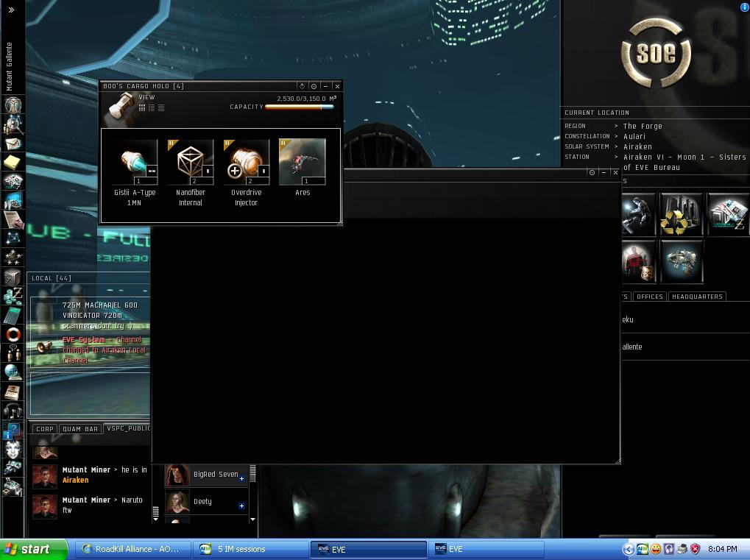The image size is (750, 560).
Task: Open the paper and pen sidebar icon
Action: pos(13,219)
